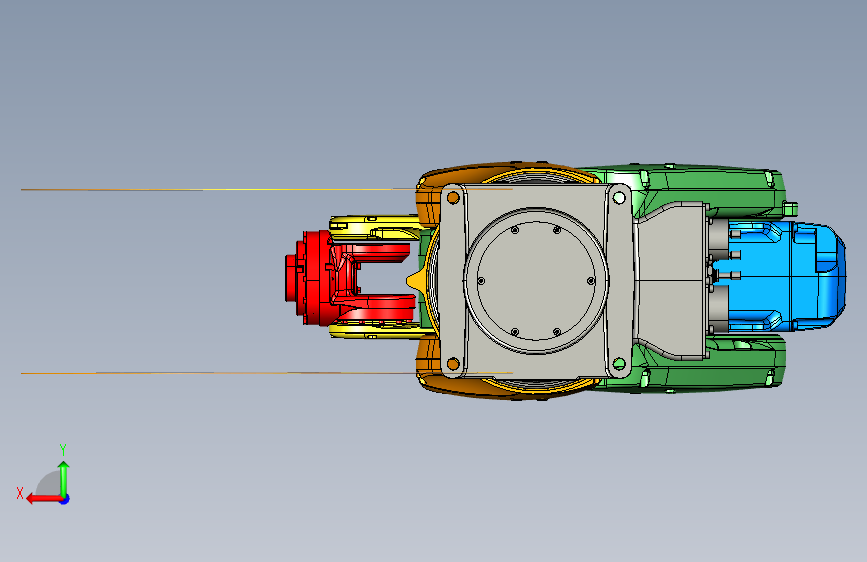Click the "X" label of the triad

(20, 493)
